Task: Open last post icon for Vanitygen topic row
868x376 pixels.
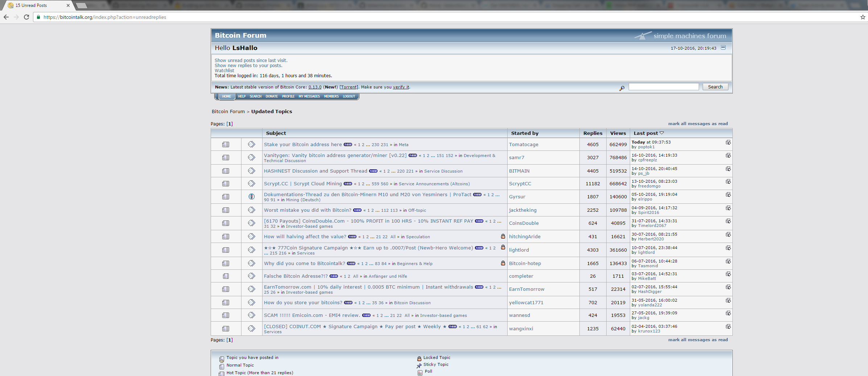Action: (x=728, y=156)
